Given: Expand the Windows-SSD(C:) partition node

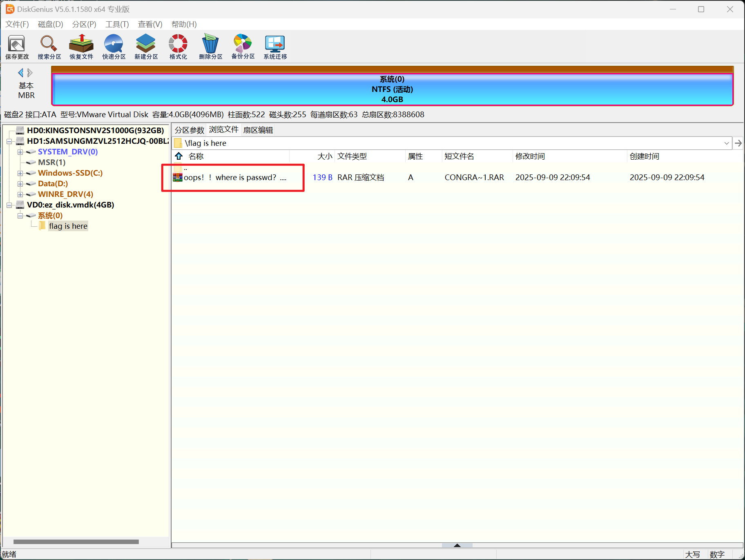Looking at the screenshot, I should point(20,173).
